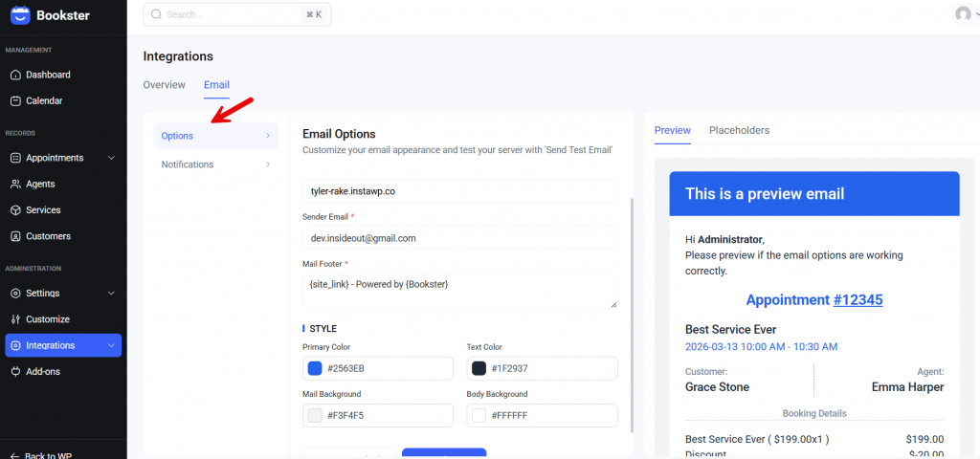Open the Text Color swatch picker
The width and height of the screenshot is (980, 459).
479,368
